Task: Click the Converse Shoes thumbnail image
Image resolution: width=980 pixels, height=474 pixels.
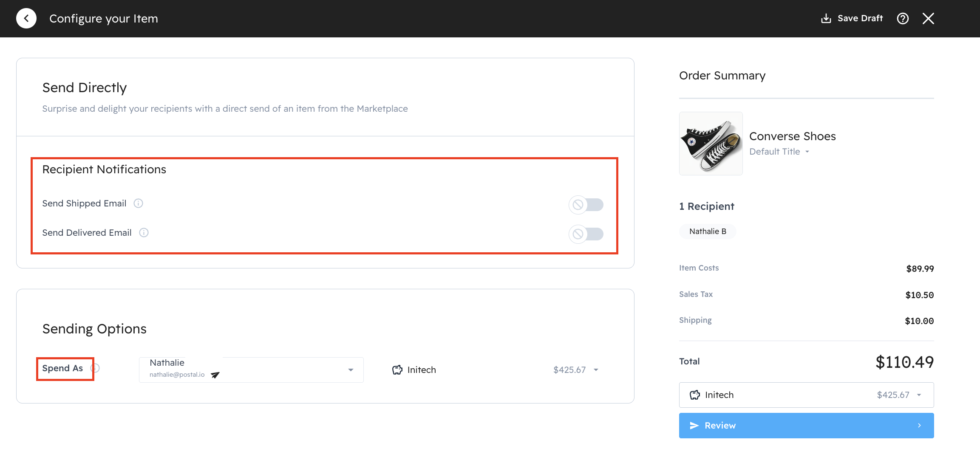Action: [x=711, y=144]
